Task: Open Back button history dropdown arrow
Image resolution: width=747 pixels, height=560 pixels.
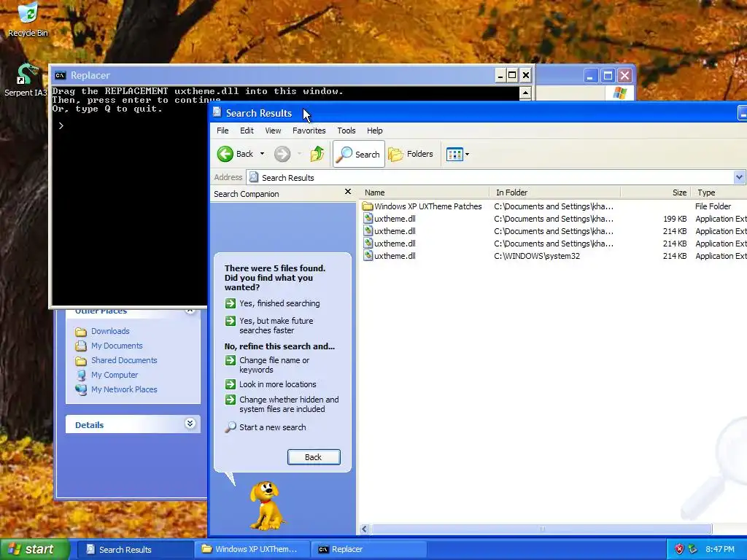Action: coord(262,154)
